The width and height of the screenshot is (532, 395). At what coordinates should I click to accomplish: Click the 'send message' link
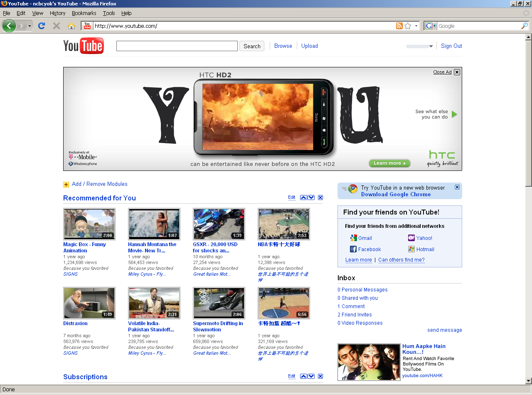pyautogui.click(x=445, y=330)
